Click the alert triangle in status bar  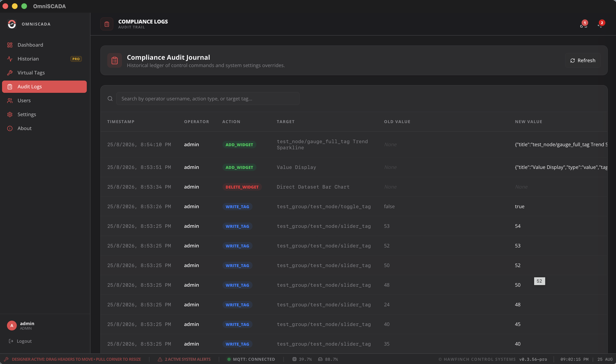(x=160, y=359)
